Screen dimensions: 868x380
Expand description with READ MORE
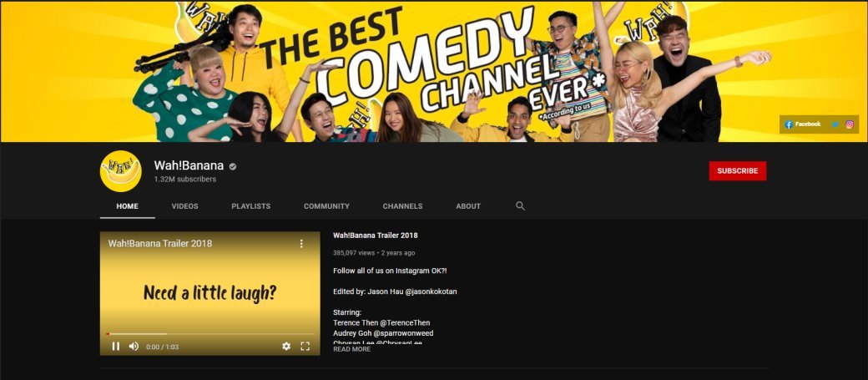[352, 350]
